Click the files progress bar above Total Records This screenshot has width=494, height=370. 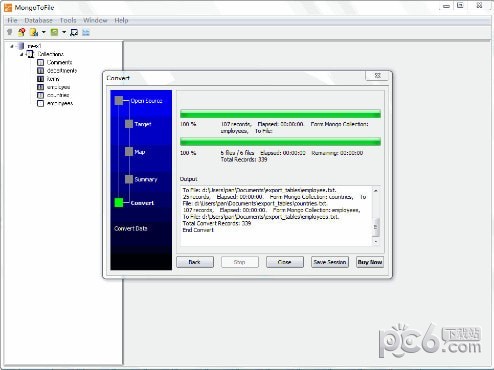280,141
